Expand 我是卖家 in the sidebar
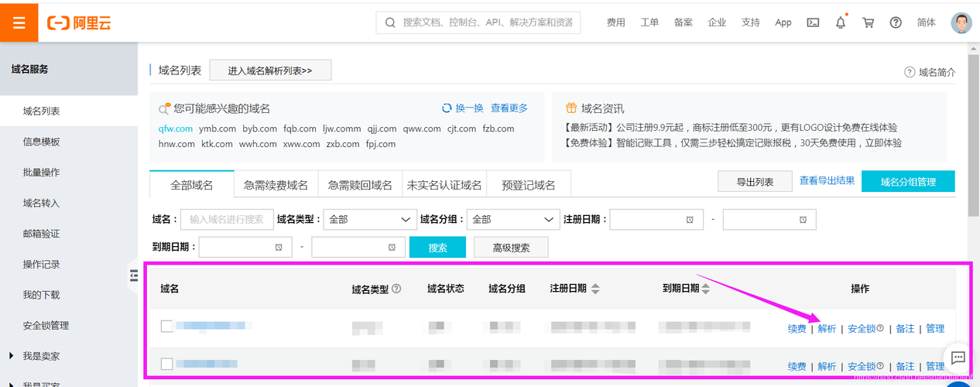This screenshot has width=980, height=387. click(x=12, y=356)
